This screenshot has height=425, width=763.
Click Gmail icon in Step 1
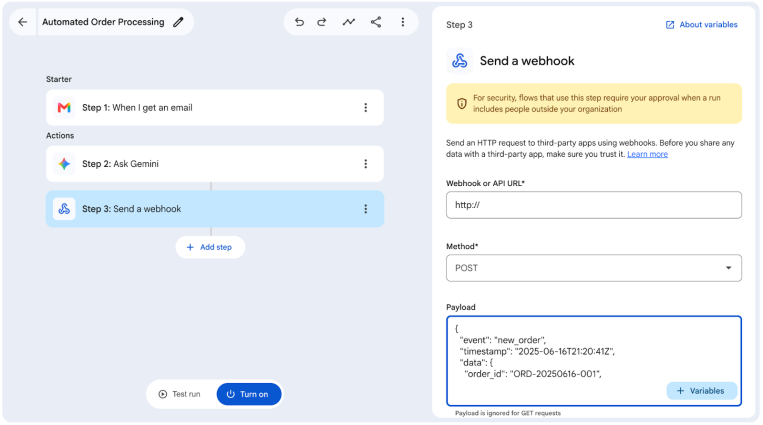(x=64, y=108)
